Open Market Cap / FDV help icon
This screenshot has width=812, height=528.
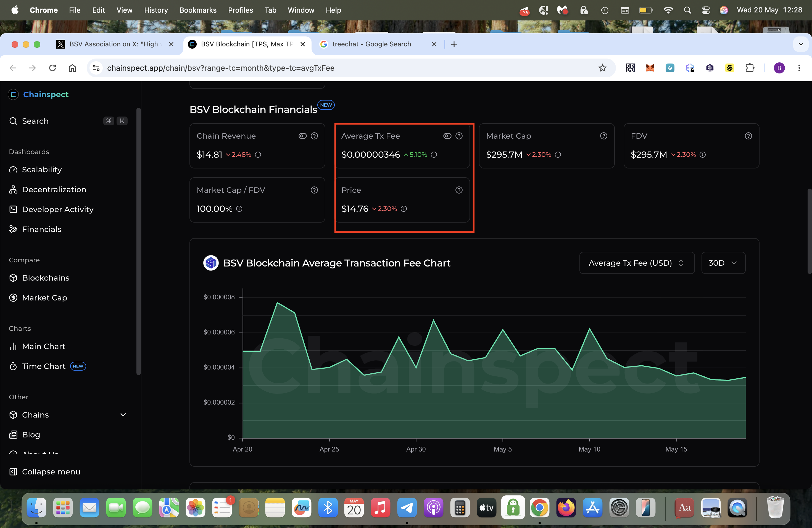tap(314, 190)
